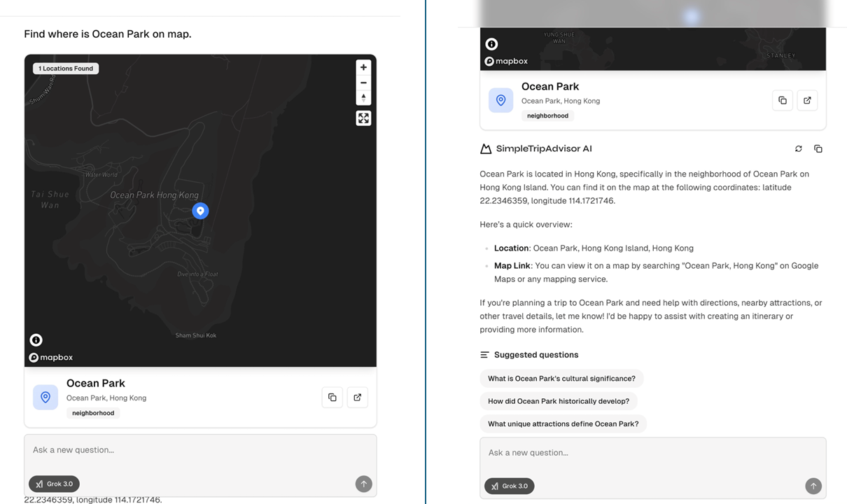Click SimpleTripAdvisor AI logo icon
Image resolution: width=847 pixels, height=504 pixels.
point(486,148)
